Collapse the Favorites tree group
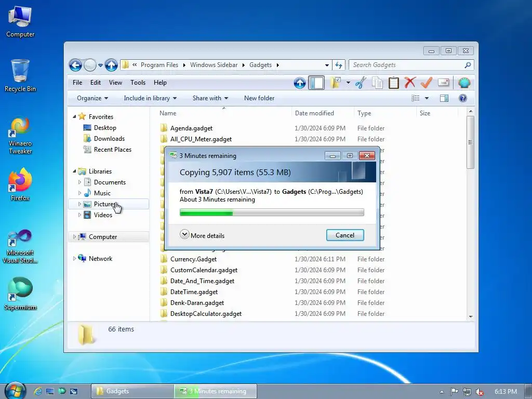The height and width of the screenshot is (399, 532). point(74,116)
